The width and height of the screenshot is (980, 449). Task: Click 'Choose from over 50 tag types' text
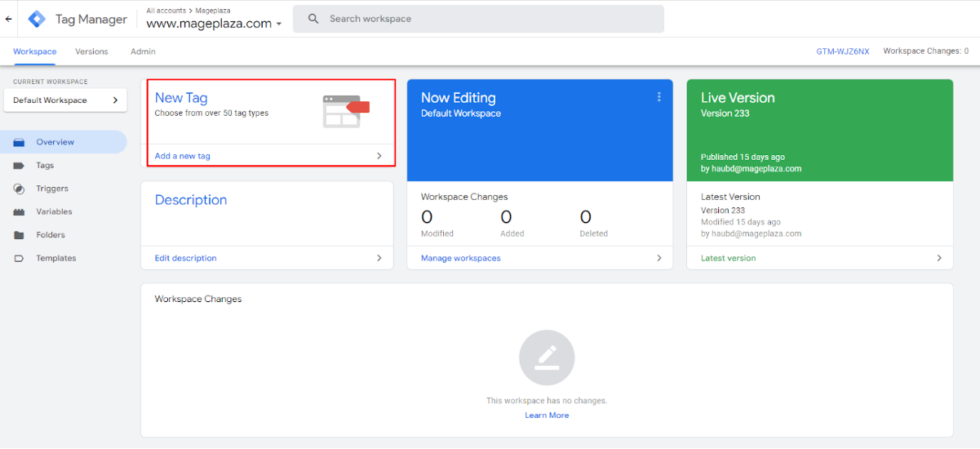211,113
